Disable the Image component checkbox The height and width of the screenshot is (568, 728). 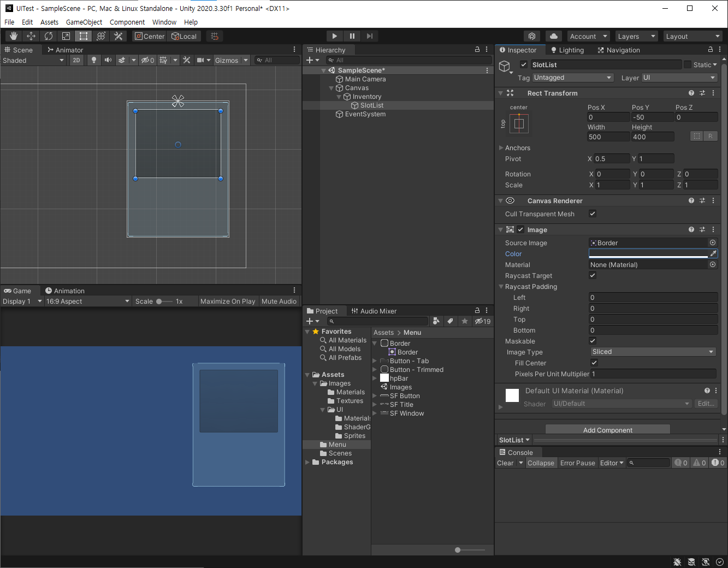520,229
